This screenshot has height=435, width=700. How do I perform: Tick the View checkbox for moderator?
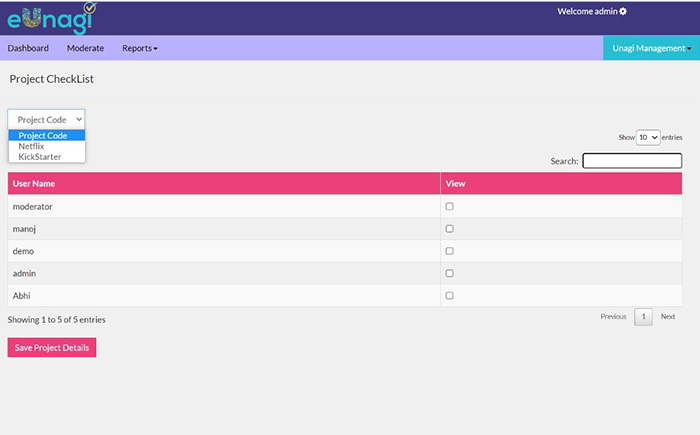(449, 206)
